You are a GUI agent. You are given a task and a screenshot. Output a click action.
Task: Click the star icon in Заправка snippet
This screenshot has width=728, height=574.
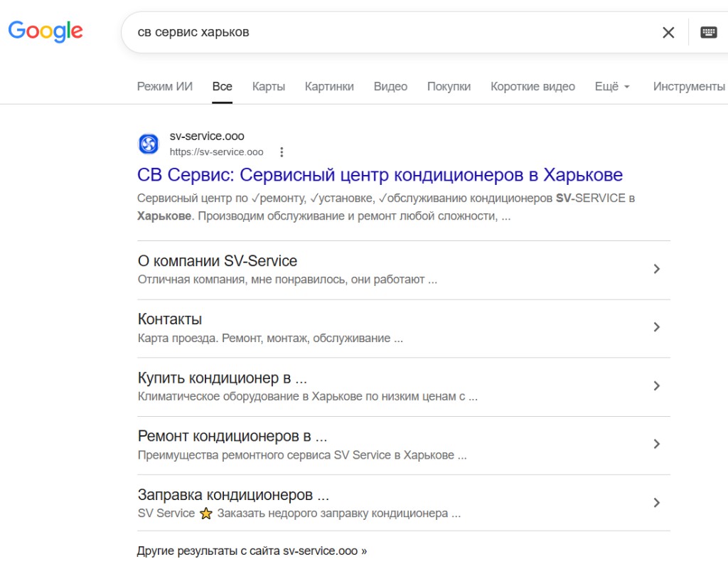206,513
